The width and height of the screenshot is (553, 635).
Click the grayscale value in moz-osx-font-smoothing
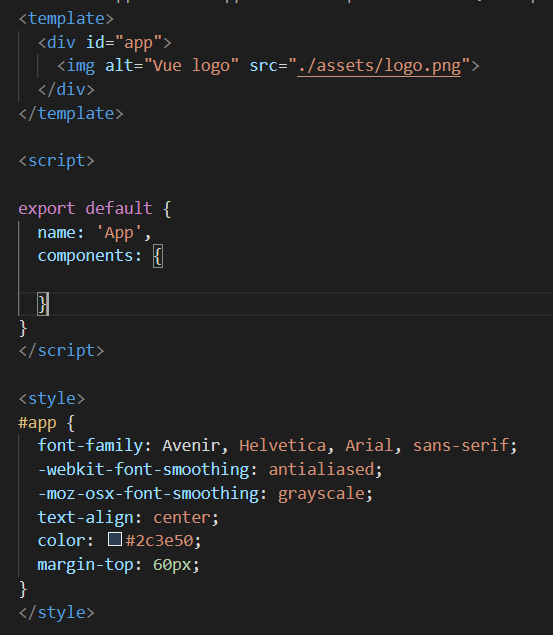pyautogui.click(x=321, y=493)
